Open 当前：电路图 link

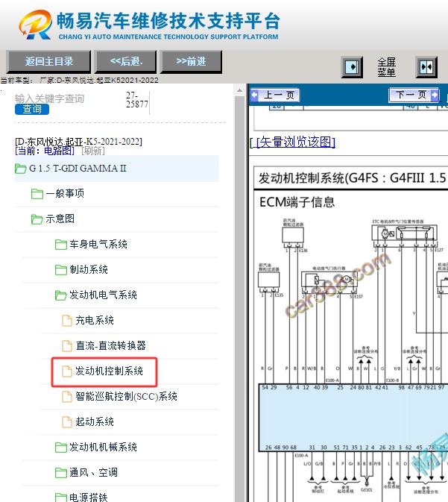45,151
